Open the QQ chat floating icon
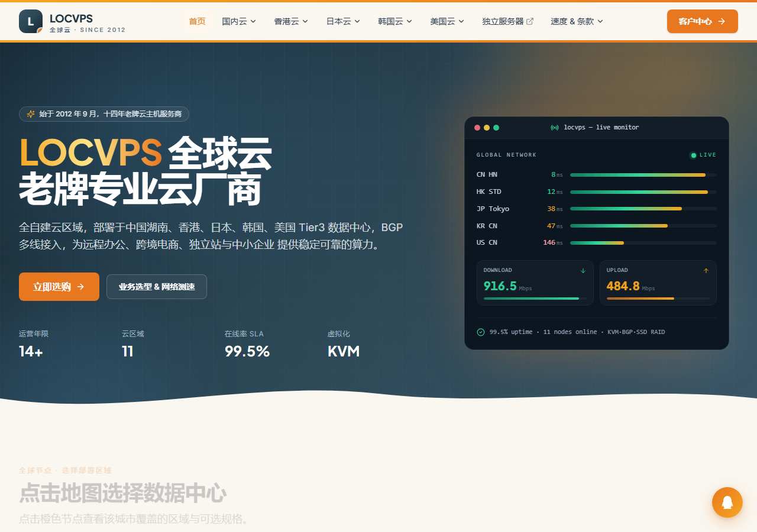The height and width of the screenshot is (532, 757). tap(727, 502)
